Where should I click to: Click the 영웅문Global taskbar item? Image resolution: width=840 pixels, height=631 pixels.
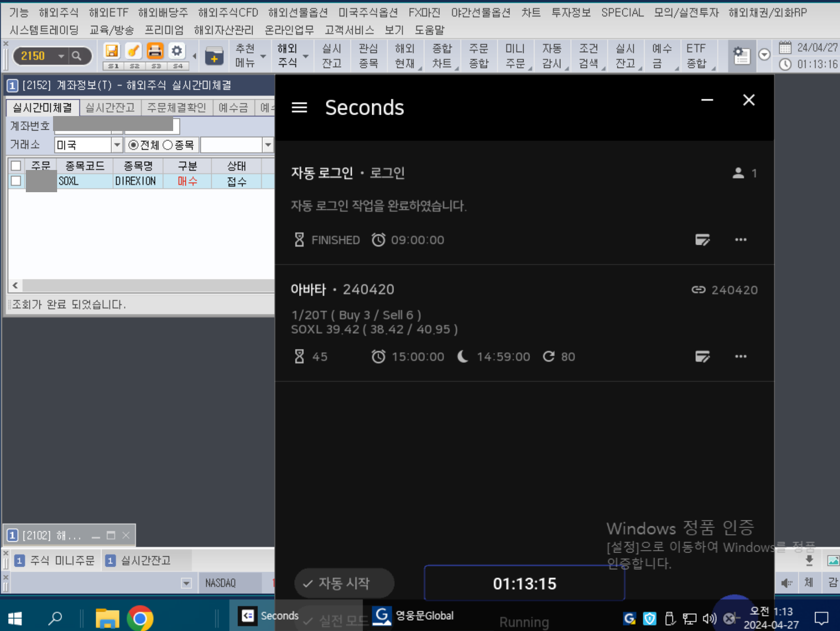pyautogui.click(x=413, y=616)
